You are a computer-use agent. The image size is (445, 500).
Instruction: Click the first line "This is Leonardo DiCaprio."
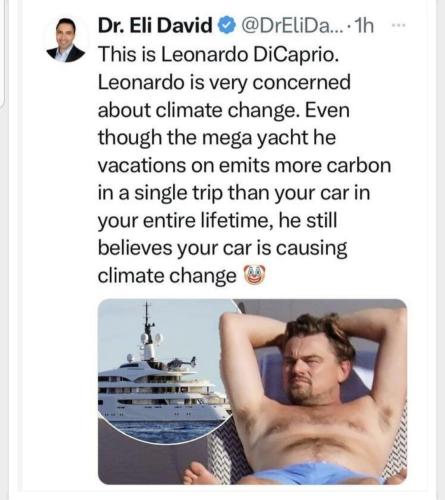pos(219,54)
